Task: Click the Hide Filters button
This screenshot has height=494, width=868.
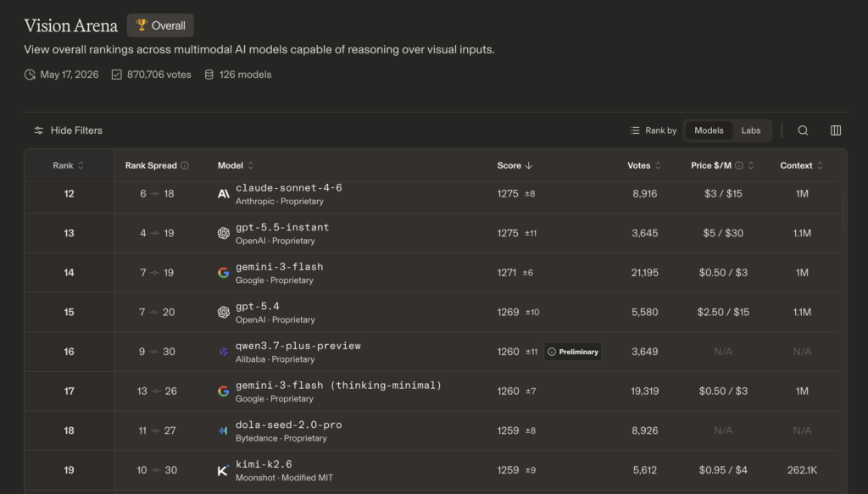Action: click(x=68, y=130)
